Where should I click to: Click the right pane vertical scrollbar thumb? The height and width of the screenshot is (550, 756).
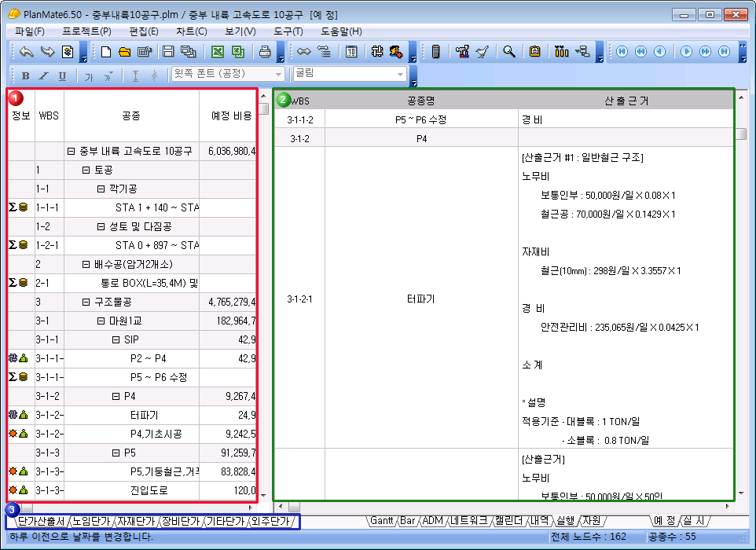click(x=740, y=133)
